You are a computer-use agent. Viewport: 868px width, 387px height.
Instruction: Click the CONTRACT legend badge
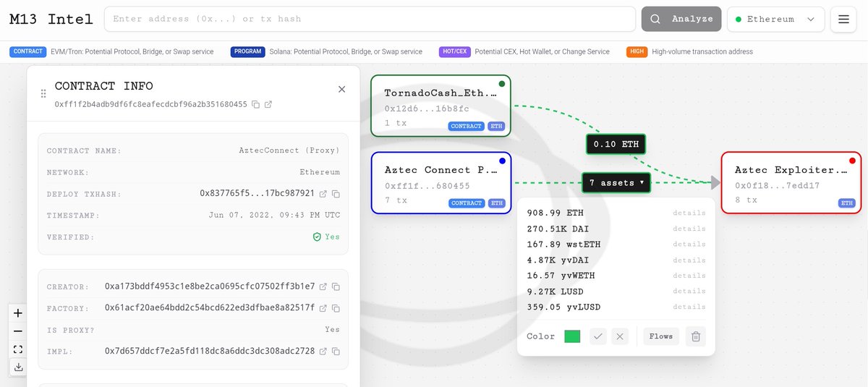28,52
